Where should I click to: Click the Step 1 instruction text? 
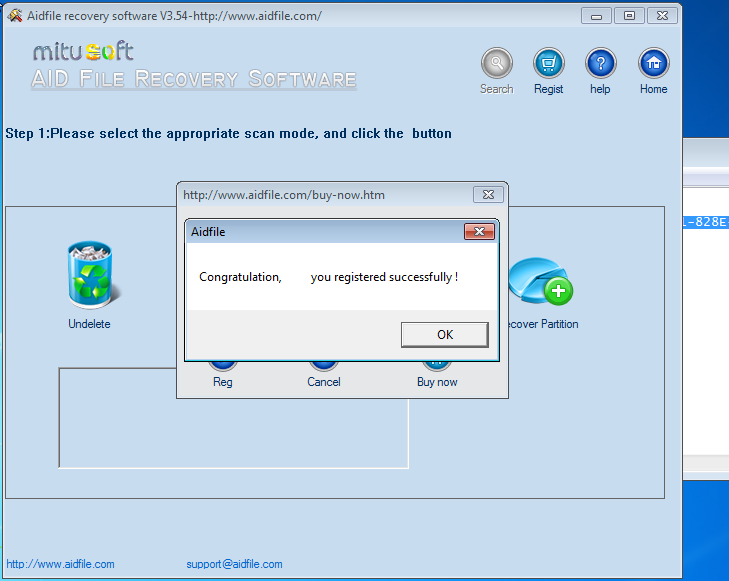228,133
